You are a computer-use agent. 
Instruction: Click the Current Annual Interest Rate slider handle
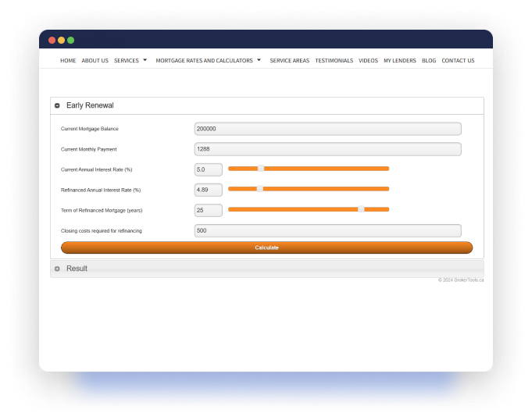click(x=261, y=169)
